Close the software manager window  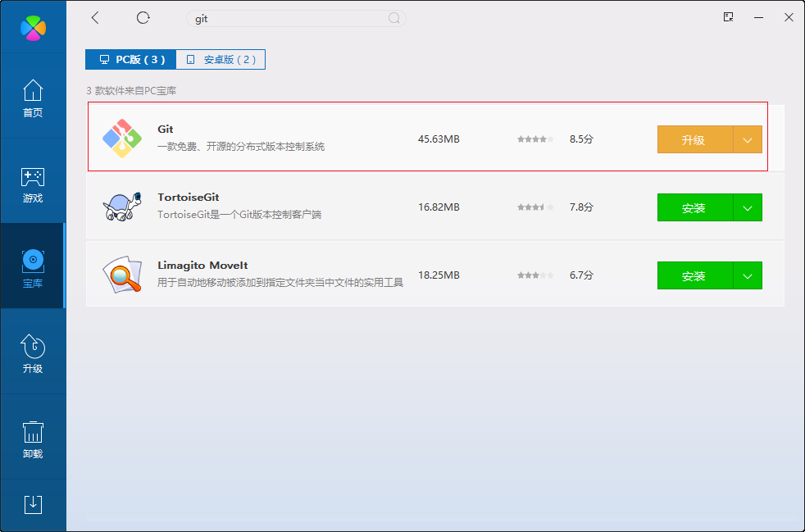pyautogui.click(x=789, y=17)
